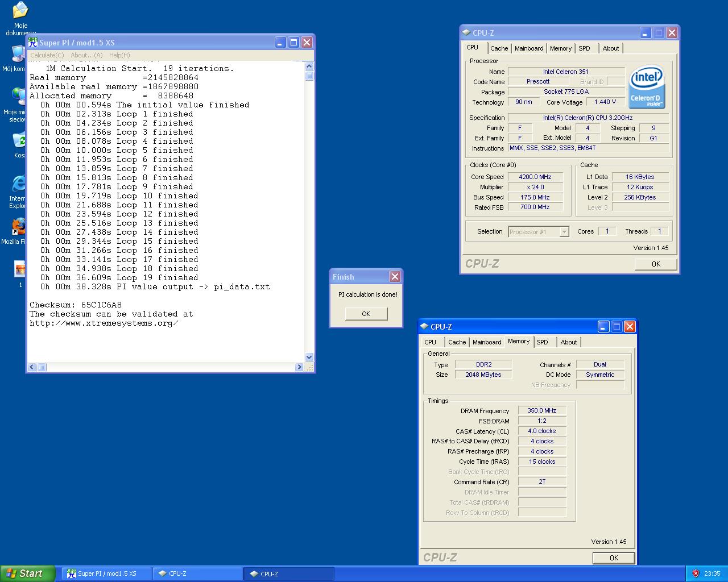Switch to Mainboard tab in top CPU-Z
728x582 pixels.
point(529,48)
